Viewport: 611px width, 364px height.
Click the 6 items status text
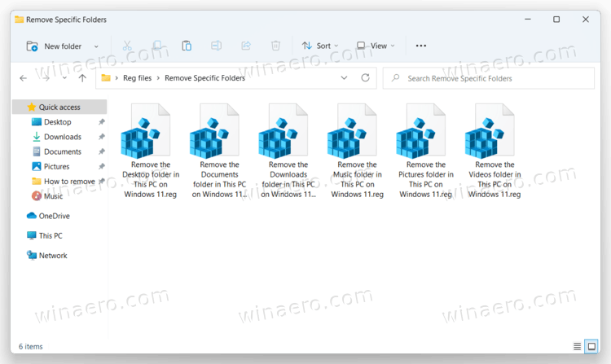coord(31,346)
